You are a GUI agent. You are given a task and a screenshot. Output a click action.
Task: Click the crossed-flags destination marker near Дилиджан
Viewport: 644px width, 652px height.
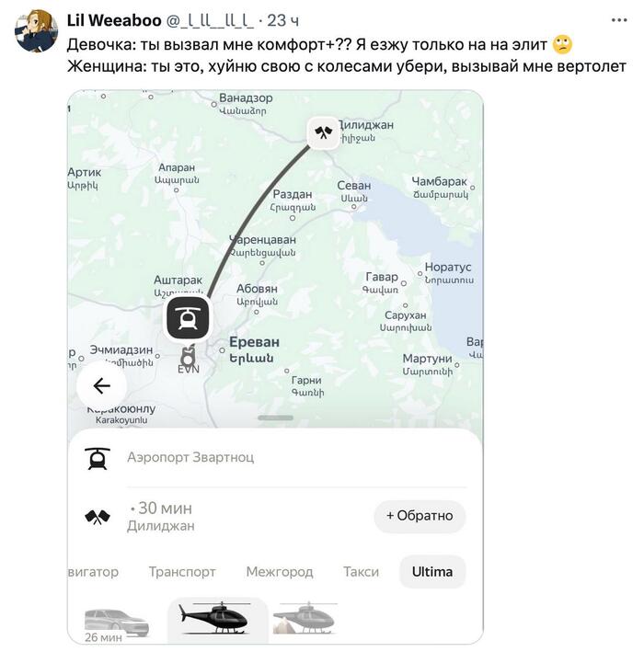[x=323, y=132]
